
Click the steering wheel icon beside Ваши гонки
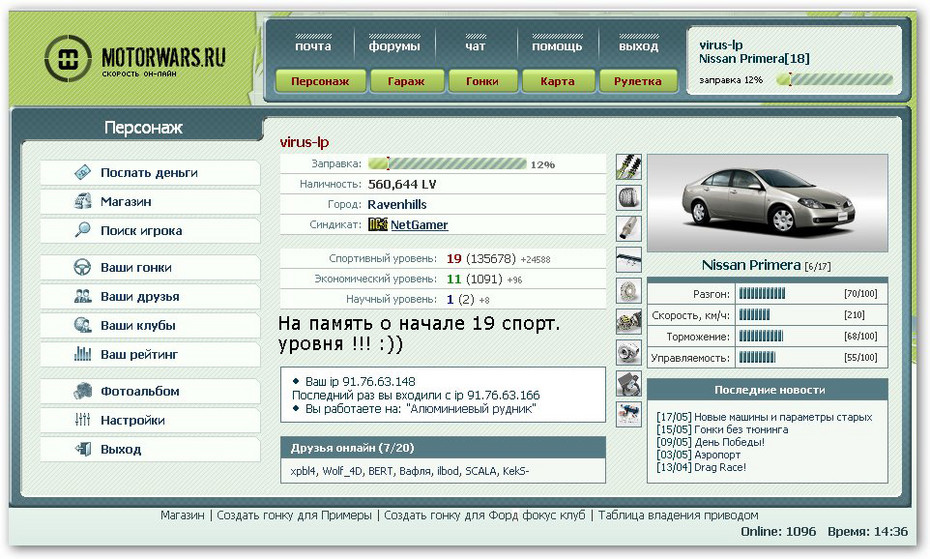tap(82, 267)
